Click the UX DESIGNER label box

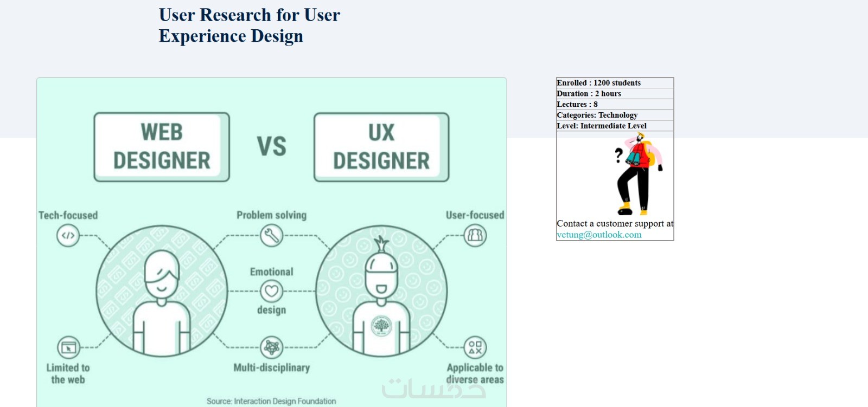pyautogui.click(x=381, y=147)
